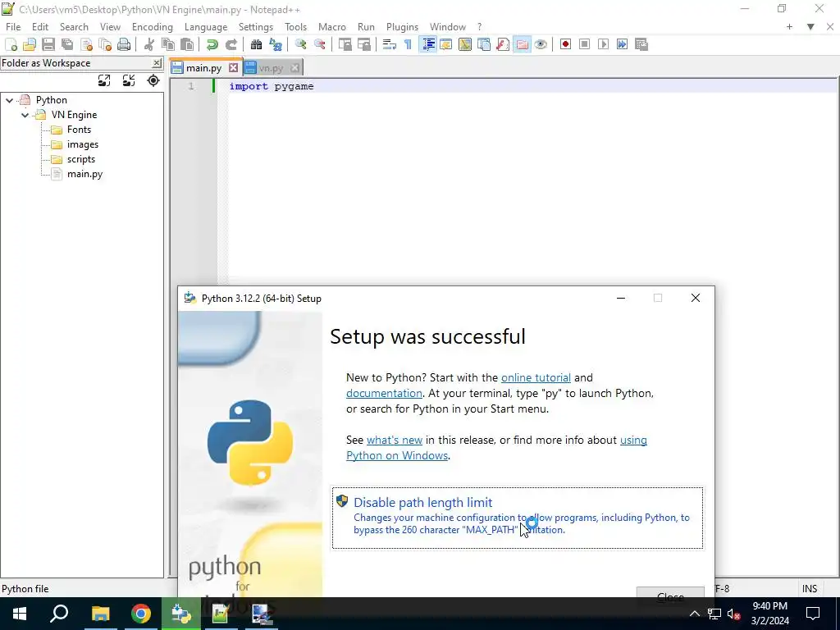This screenshot has height=630, width=840.
Task: Click the User Defined Language icon
Action: (445, 44)
